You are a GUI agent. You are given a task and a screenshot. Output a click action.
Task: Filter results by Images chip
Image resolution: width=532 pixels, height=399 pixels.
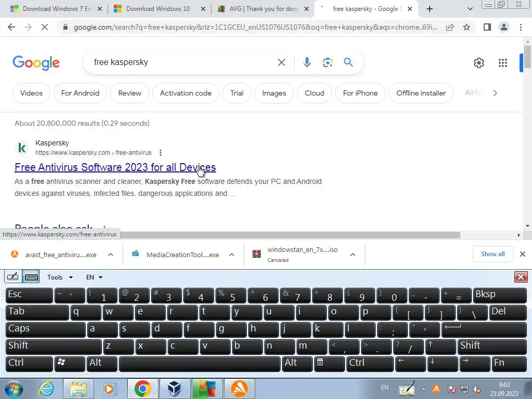[x=274, y=93]
